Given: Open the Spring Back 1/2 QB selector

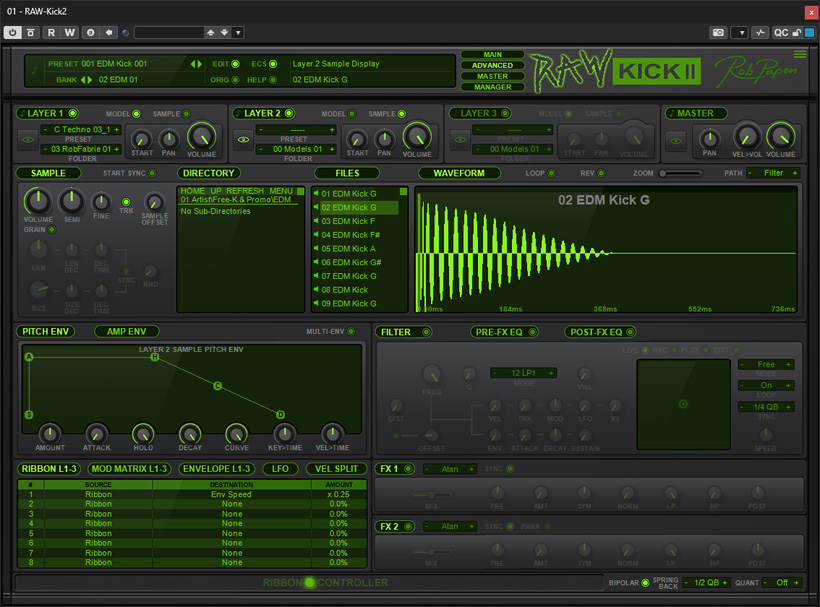Looking at the screenshot, I should pos(707,582).
